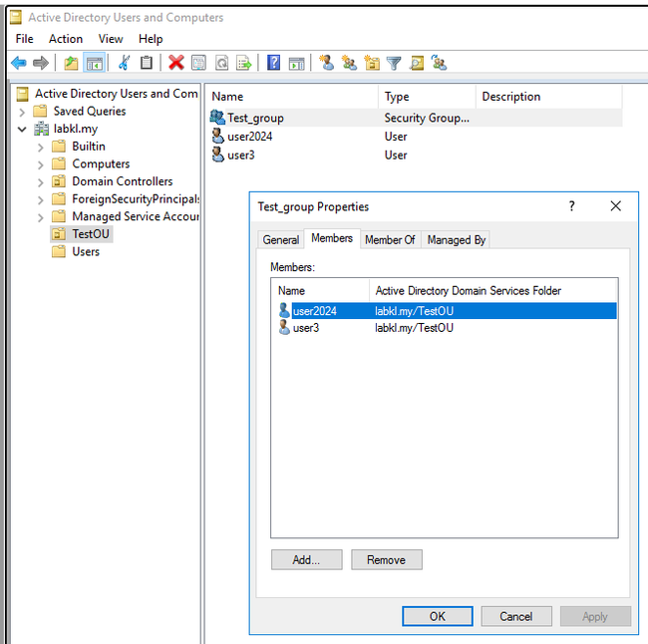Click the Cancel button

[x=516, y=616]
